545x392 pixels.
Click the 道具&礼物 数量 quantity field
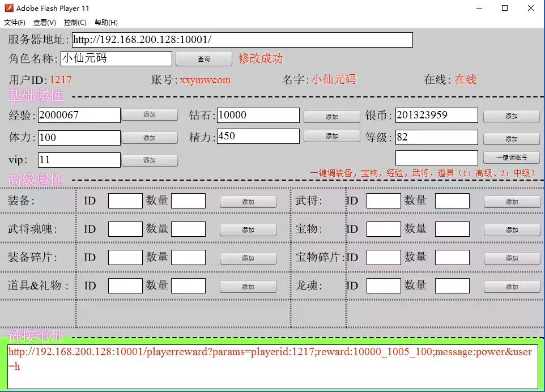(x=189, y=286)
